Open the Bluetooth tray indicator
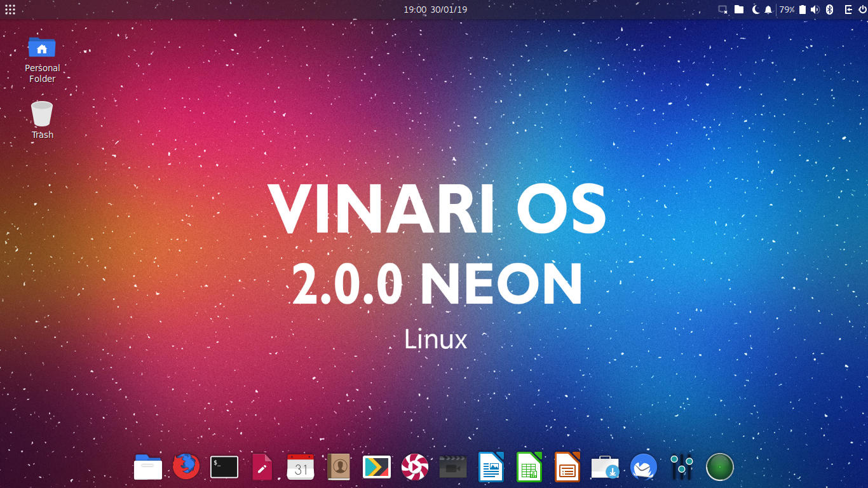Viewport: 868px width, 488px height. click(829, 10)
